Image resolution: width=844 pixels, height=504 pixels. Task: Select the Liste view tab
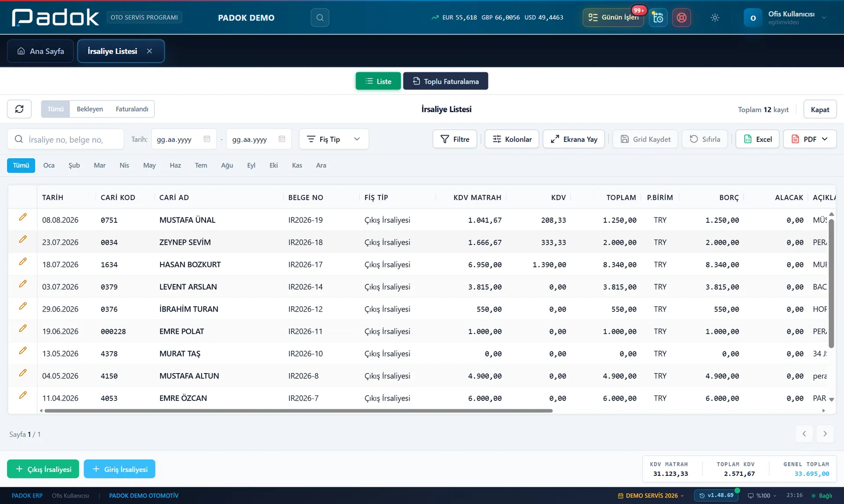pos(378,81)
